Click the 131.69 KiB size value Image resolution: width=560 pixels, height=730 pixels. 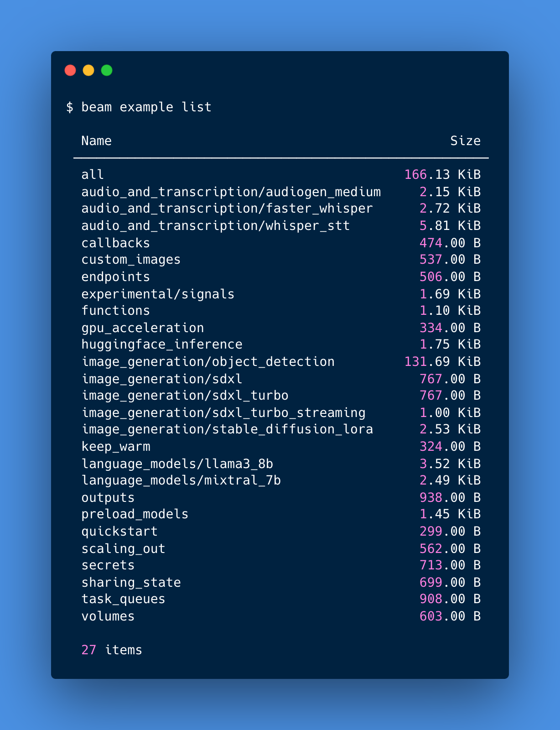coord(443,362)
